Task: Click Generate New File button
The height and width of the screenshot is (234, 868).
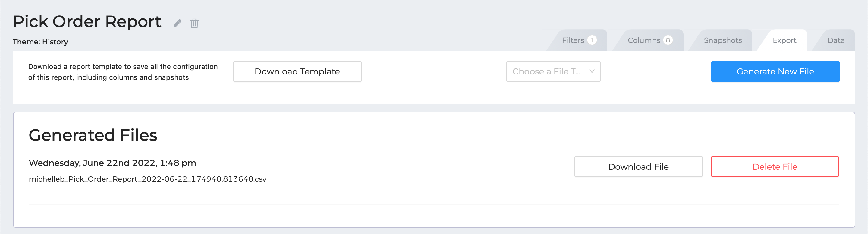Action: tap(775, 71)
